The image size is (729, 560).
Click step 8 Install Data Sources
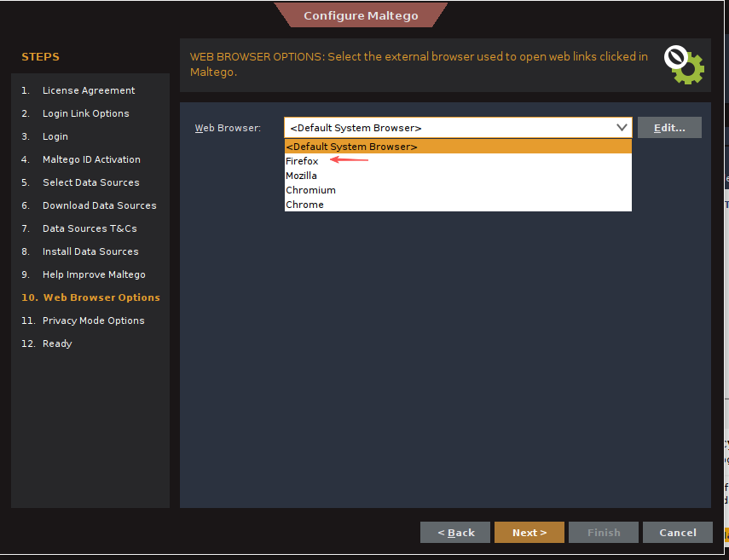pos(80,251)
